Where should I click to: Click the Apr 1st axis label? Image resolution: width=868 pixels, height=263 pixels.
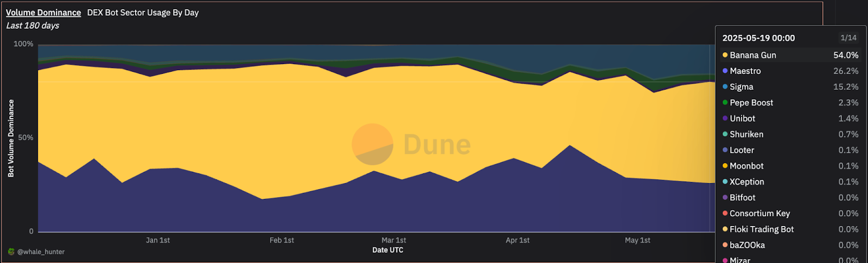(x=518, y=240)
